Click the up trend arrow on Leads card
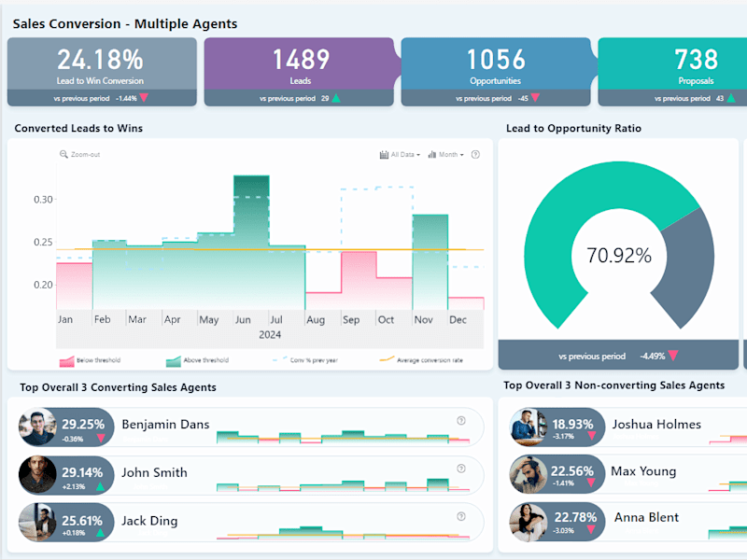 pos(336,98)
